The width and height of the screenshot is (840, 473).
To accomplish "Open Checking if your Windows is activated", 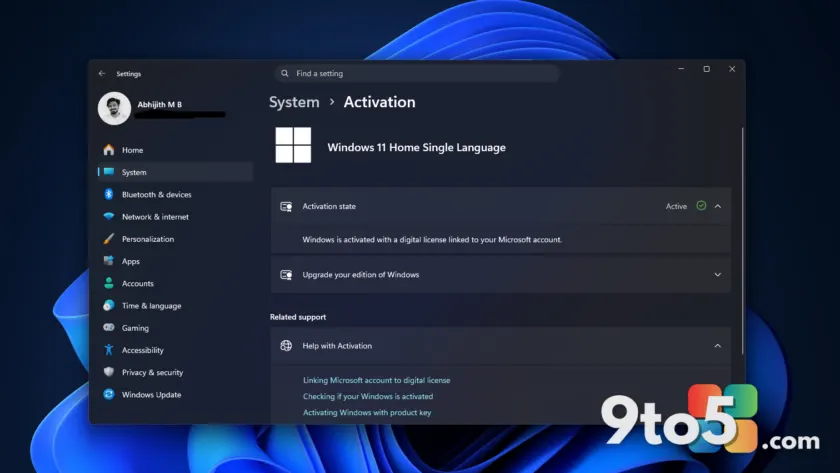I will (x=368, y=396).
